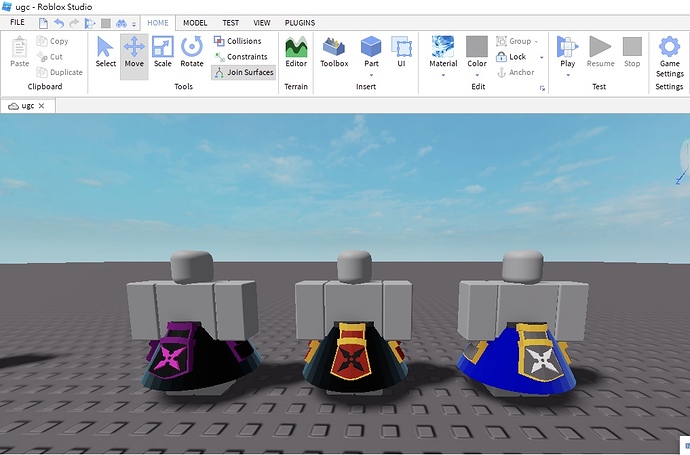
Task: Expand the Color dropdown arrow
Action: (477, 75)
